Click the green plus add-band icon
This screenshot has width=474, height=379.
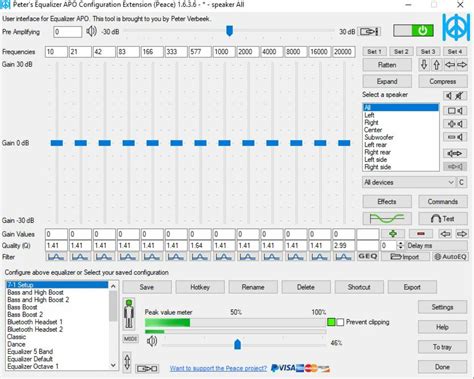(x=393, y=234)
